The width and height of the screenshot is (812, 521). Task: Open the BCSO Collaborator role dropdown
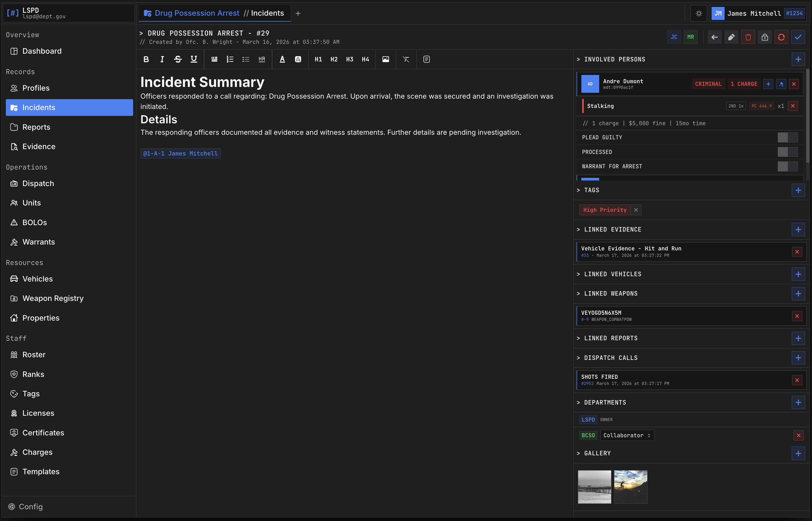coord(627,435)
